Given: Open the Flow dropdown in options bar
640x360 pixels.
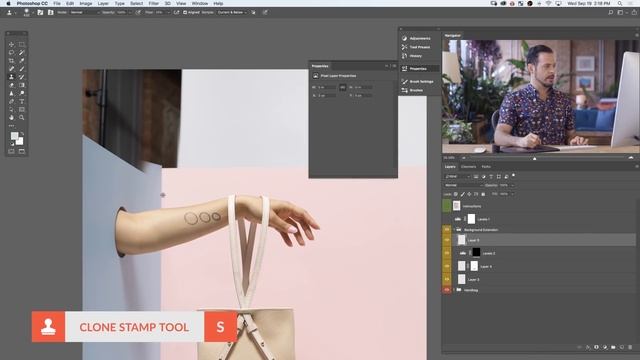Looking at the screenshot, I should tap(168, 12).
